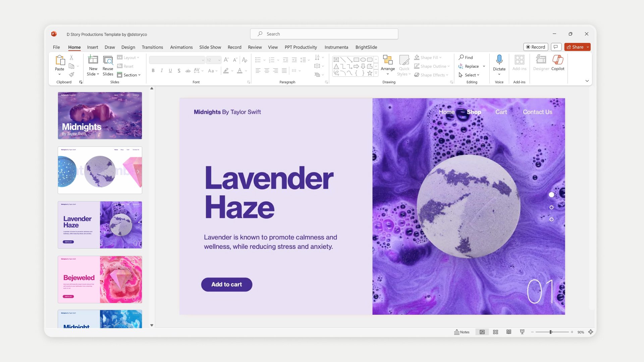Open Reading View from the status bar
The image size is (644, 362).
[x=509, y=332]
